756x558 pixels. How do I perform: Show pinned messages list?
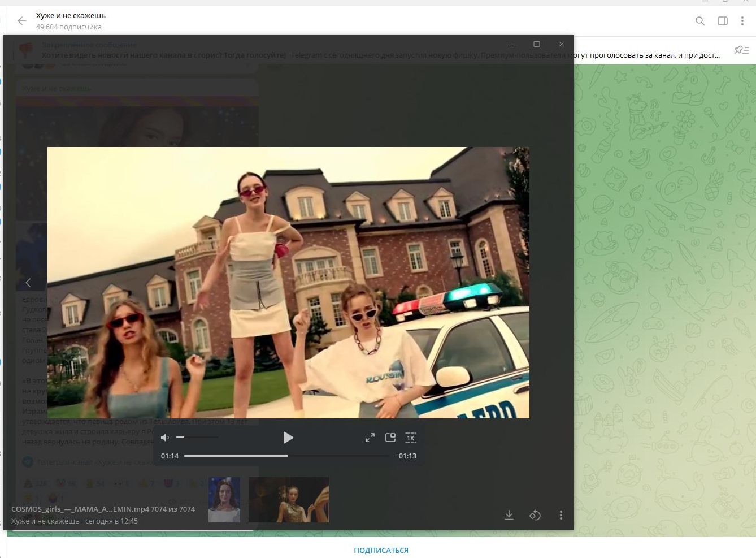pos(741,50)
